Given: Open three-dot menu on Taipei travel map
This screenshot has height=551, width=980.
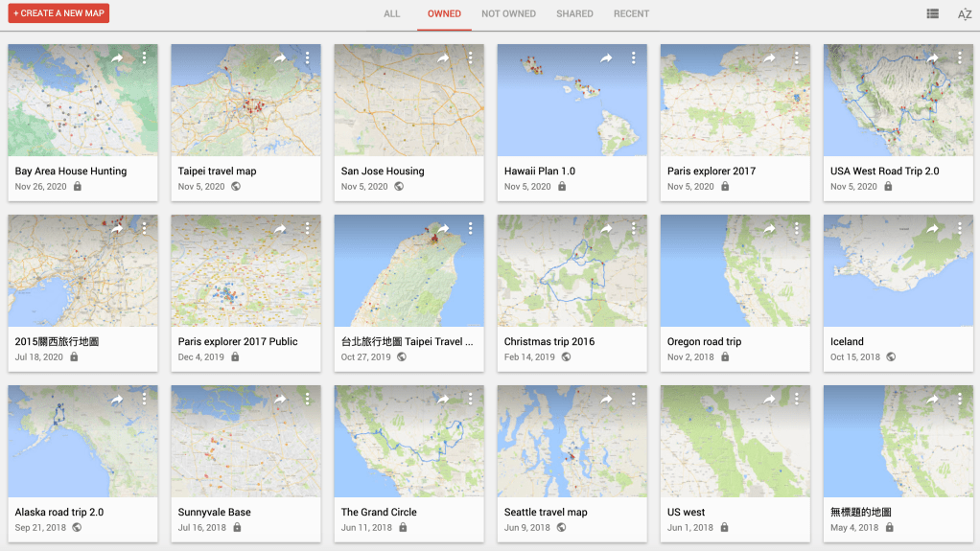Looking at the screenshot, I should 308,58.
